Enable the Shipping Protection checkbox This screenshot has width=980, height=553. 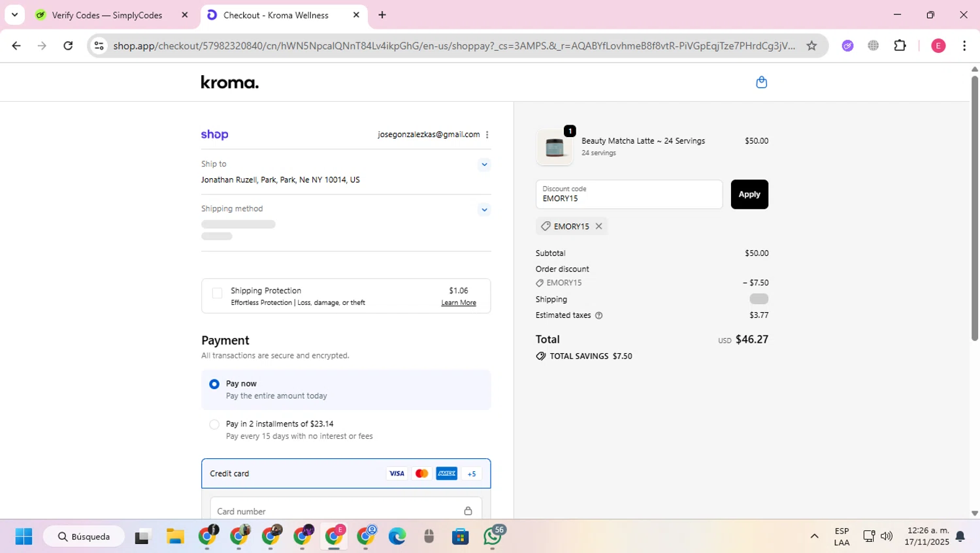(217, 293)
